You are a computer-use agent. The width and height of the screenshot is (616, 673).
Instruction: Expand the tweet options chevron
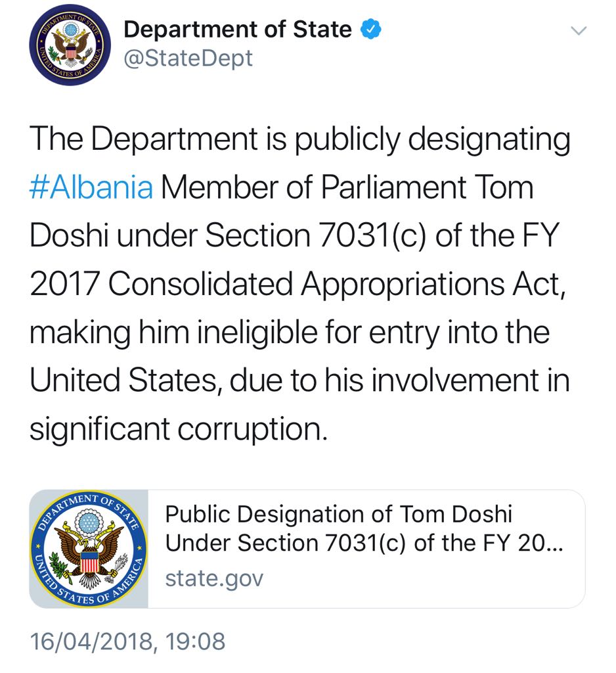pos(578,31)
